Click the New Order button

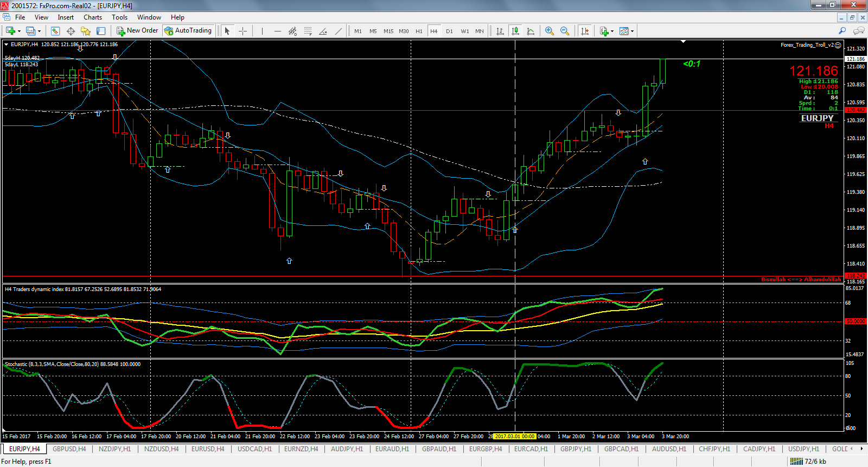click(x=137, y=31)
